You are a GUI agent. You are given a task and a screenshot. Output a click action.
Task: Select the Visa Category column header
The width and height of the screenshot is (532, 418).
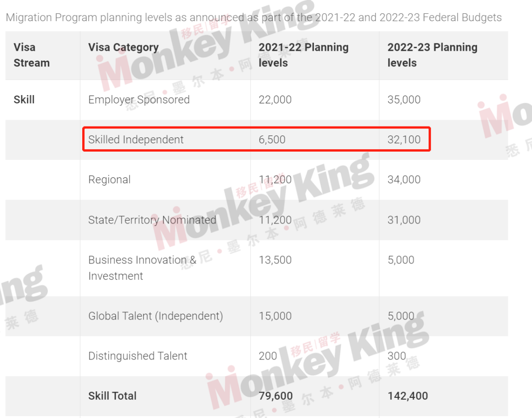point(124,47)
